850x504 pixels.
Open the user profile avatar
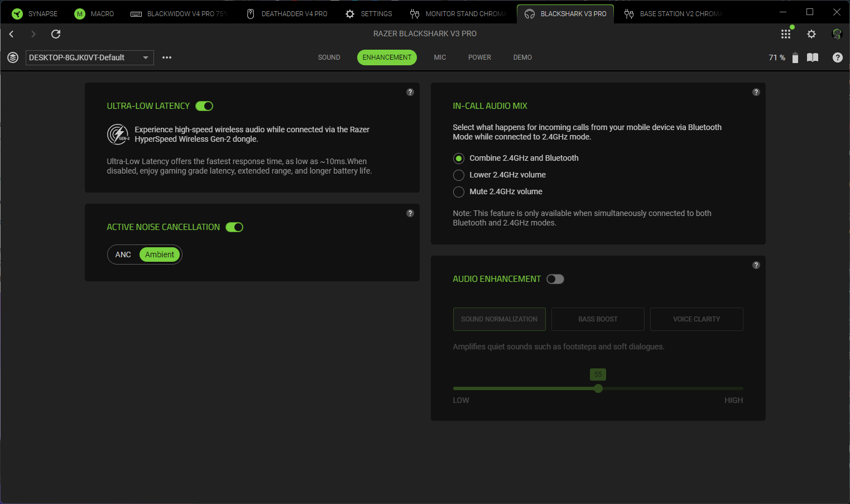(x=837, y=34)
